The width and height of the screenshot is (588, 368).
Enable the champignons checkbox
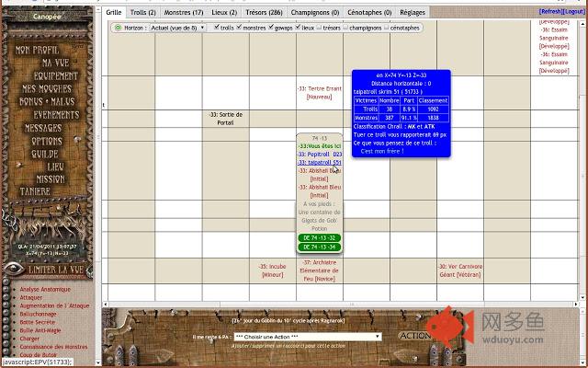coord(345,27)
